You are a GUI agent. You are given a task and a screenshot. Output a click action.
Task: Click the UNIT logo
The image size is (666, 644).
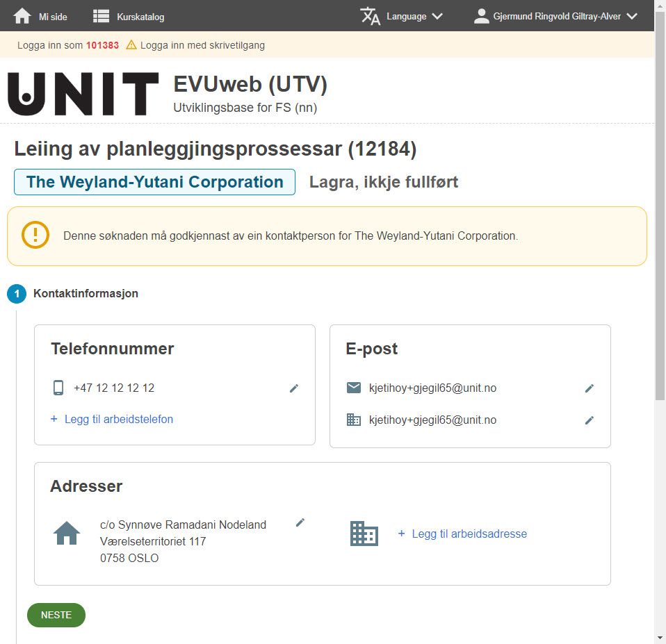83,93
